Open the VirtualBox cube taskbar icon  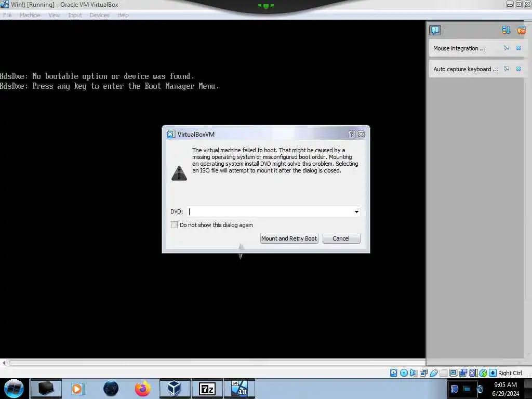click(x=175, y=389)
